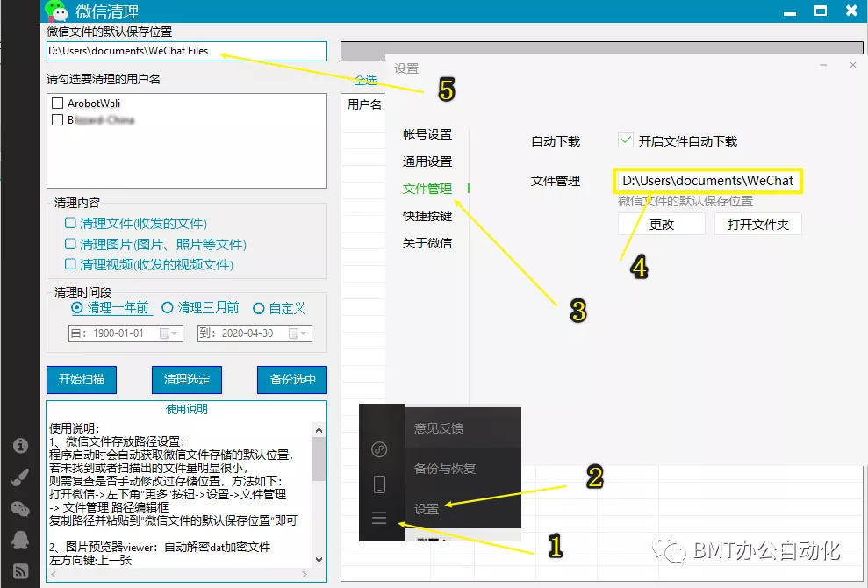Screen dimensions: 868x588
Task: Click the vertical scrollbar in 使用说明 box
Action: click(319, 457)
